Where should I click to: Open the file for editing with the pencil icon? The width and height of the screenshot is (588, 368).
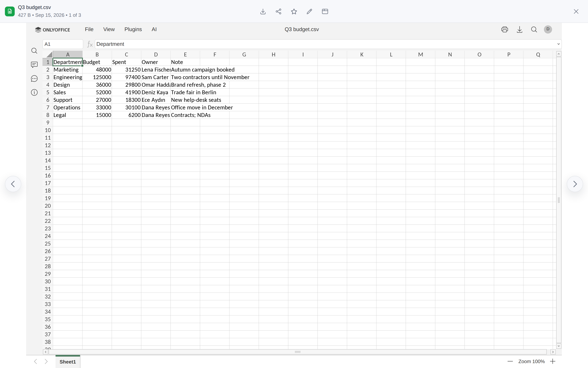coord(309,11)
